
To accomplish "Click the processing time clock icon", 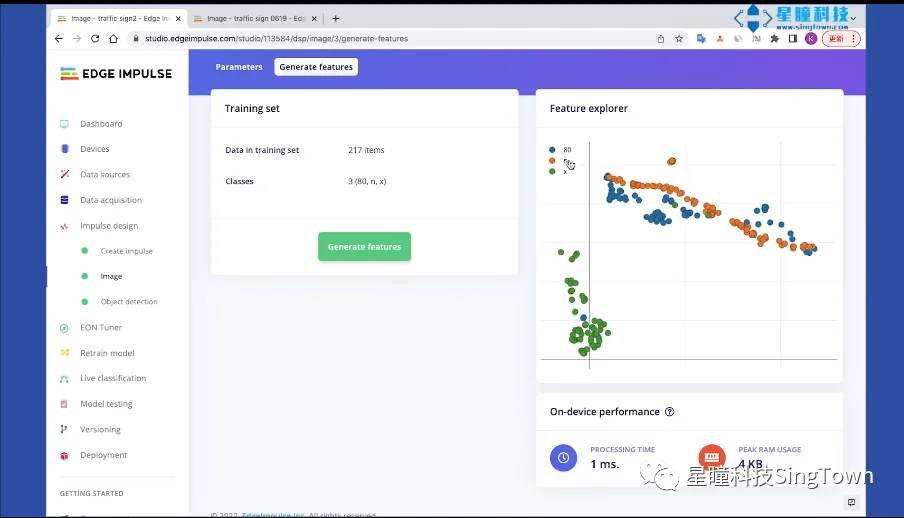I will [x=563, y=457].
